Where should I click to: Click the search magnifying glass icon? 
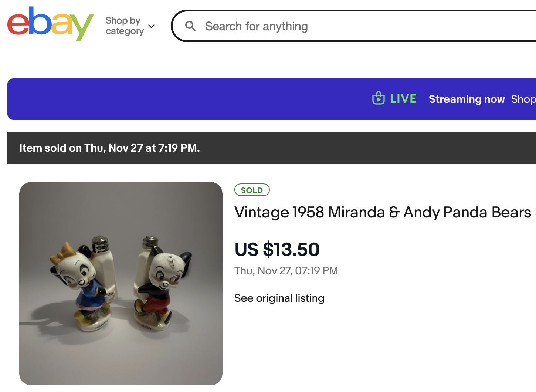coord(190,26)
